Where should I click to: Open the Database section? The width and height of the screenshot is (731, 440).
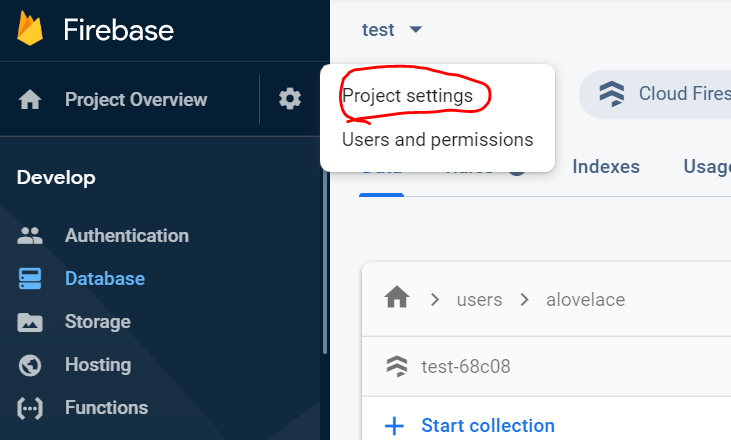point(105,278)
